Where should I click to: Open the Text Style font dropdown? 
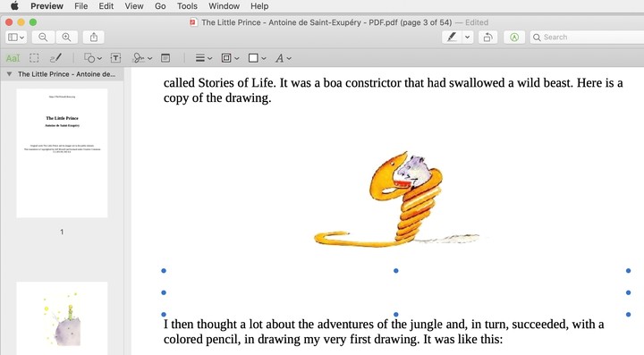[284, 58]
